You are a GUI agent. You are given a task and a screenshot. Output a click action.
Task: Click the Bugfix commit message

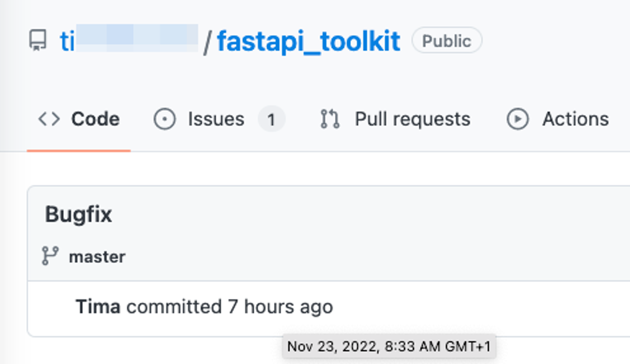click(79, 214)
